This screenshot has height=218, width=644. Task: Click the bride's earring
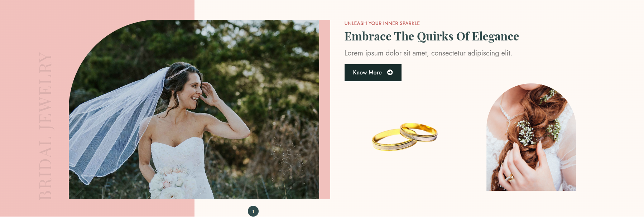pyautogui.click(x=178, y=97)
